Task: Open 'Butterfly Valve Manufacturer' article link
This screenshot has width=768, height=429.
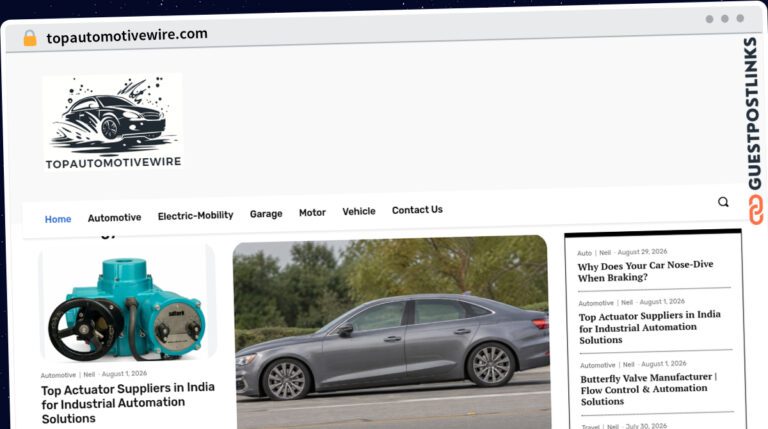Action: [x=648, y=389]
